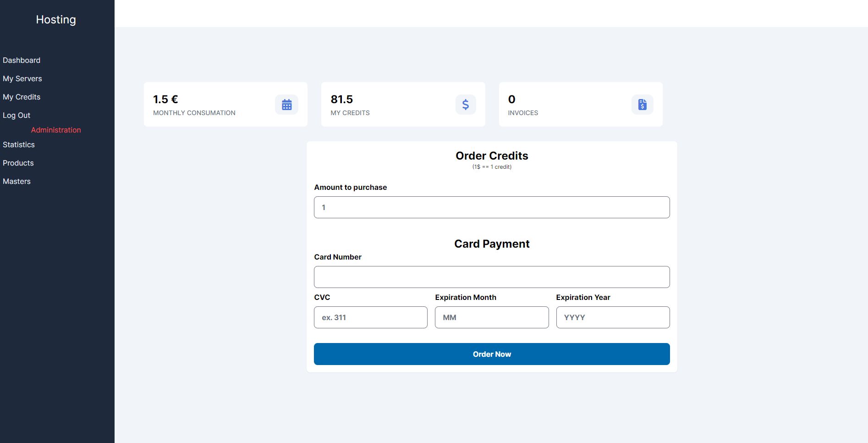Open the Masters admin page
Image resolution: width=868 pixels, height=443 pixels.
point(16,182)
